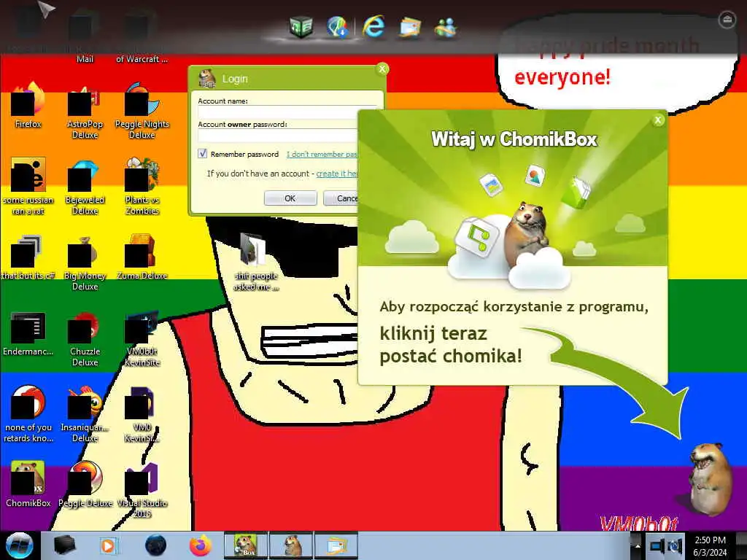
Task: Show hidden system tray icons arrow
Action: click(x=638, y=546)
